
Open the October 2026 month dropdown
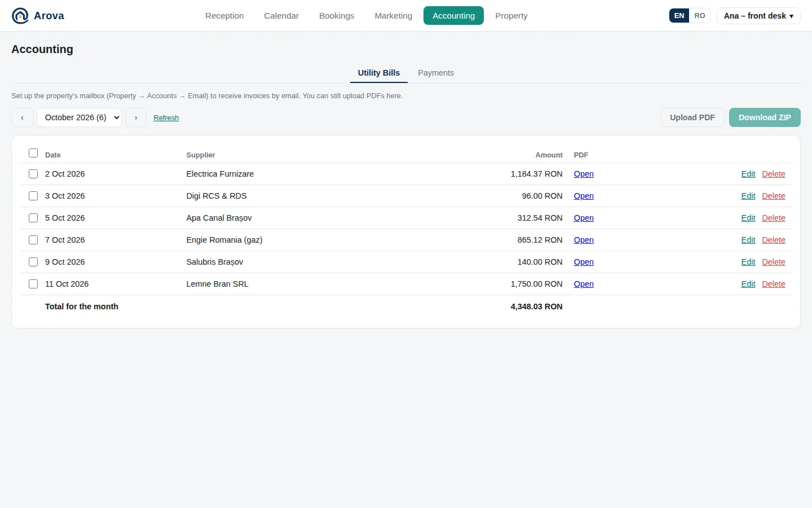79,117
